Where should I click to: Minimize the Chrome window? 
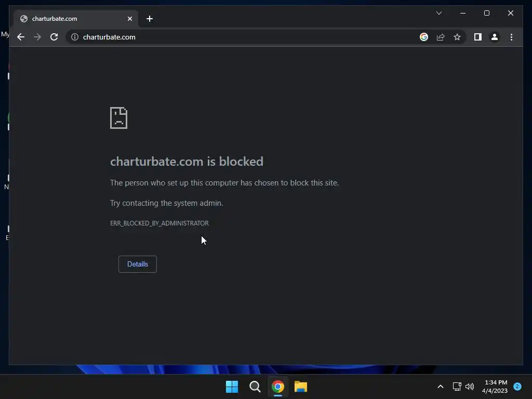pyautogui.click(x=463, y=13)
